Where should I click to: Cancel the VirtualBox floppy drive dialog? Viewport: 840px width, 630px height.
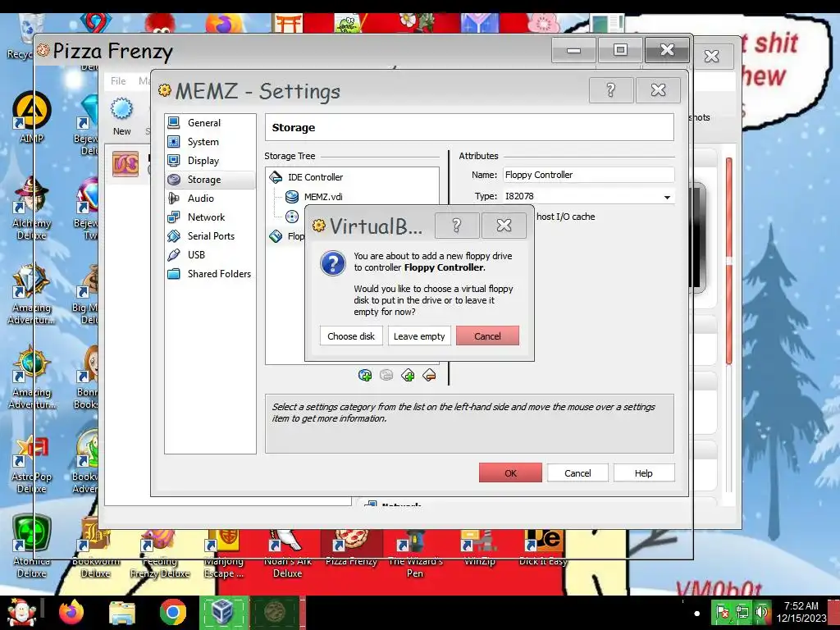point(487,336)
